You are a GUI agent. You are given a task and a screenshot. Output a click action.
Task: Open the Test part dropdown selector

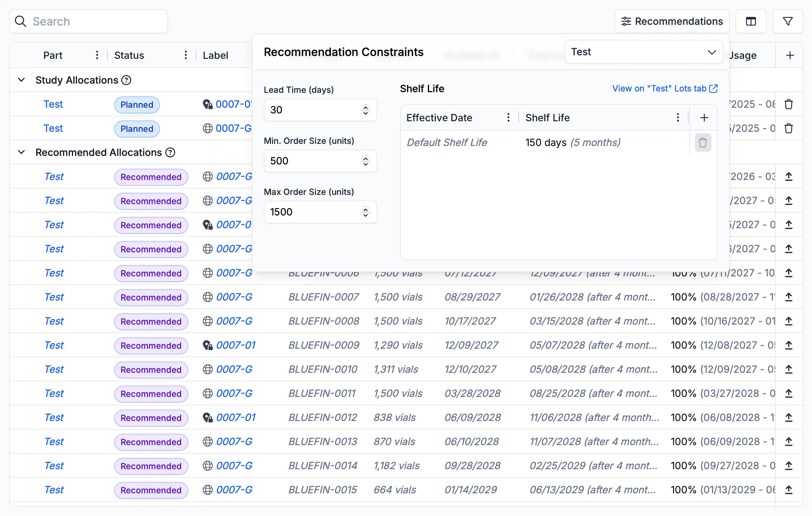coord(644,52)
